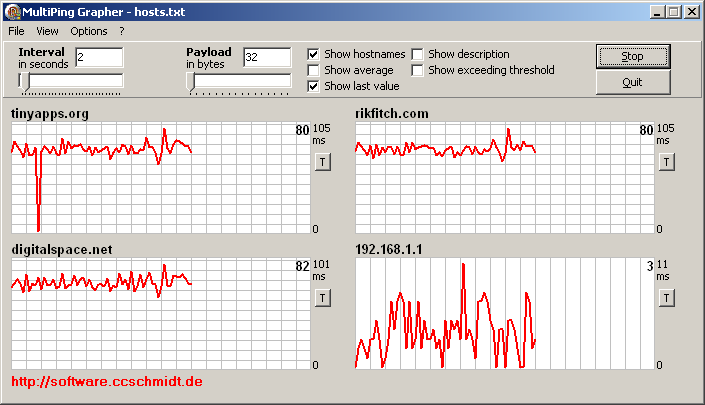The width and height of the screenshot is (705, 405).
Task: Click the T button beside 192.168.1.1 graph
Action: tap(666, 297)
